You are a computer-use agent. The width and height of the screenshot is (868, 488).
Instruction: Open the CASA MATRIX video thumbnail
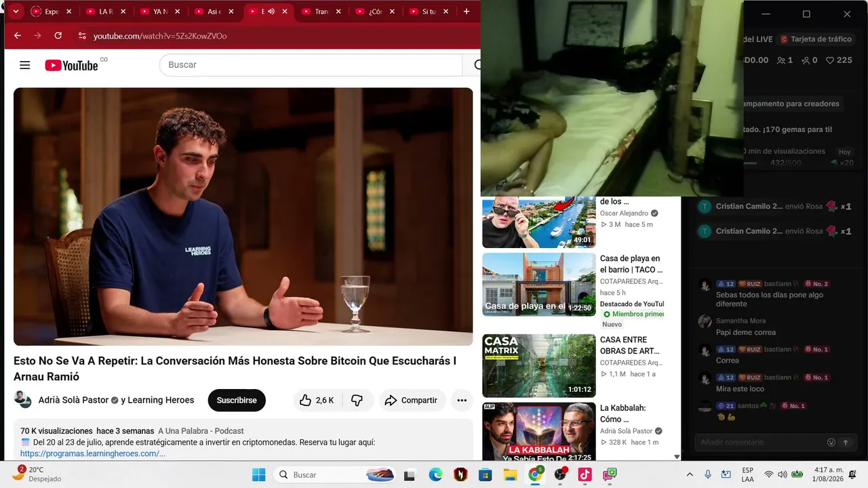539,366
